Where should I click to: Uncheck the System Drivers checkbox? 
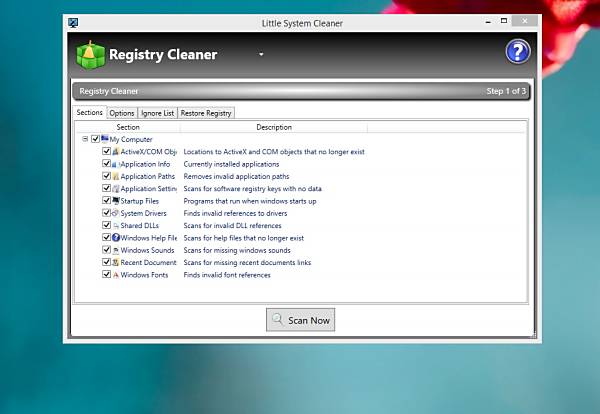(106, 212)
